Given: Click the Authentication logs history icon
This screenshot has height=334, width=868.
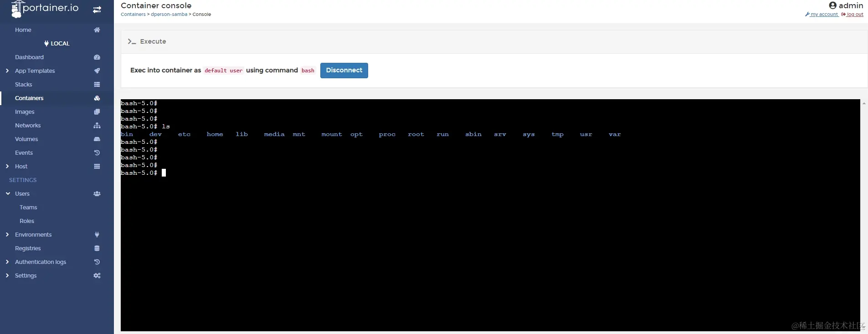Looking at the screenshot, I should coord(97,262).
